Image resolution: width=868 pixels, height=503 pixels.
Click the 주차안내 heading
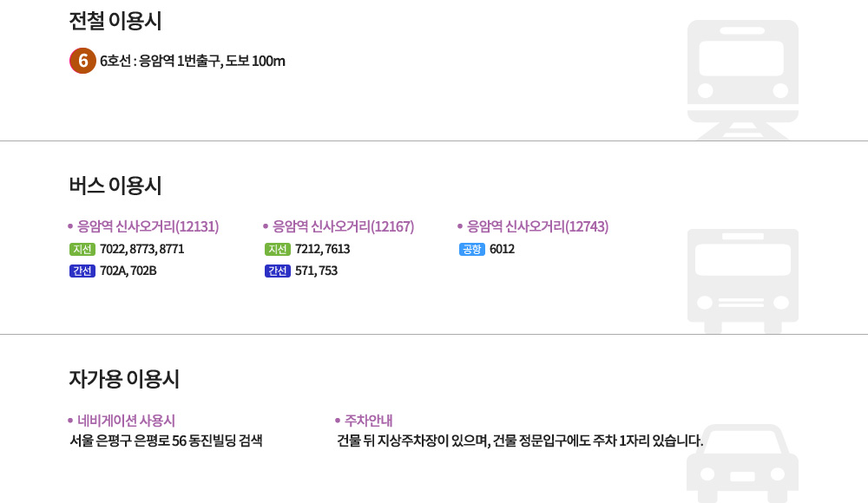pos(369,421)
